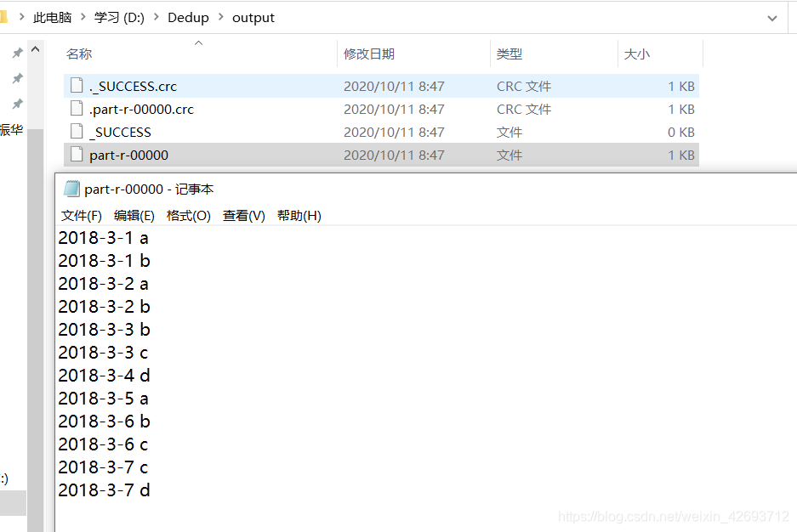Image resolution: width=797 pixels, height=532 pixels.
Task: Open the 查看(V) menu in Notepad
Action: pos(244,216)
